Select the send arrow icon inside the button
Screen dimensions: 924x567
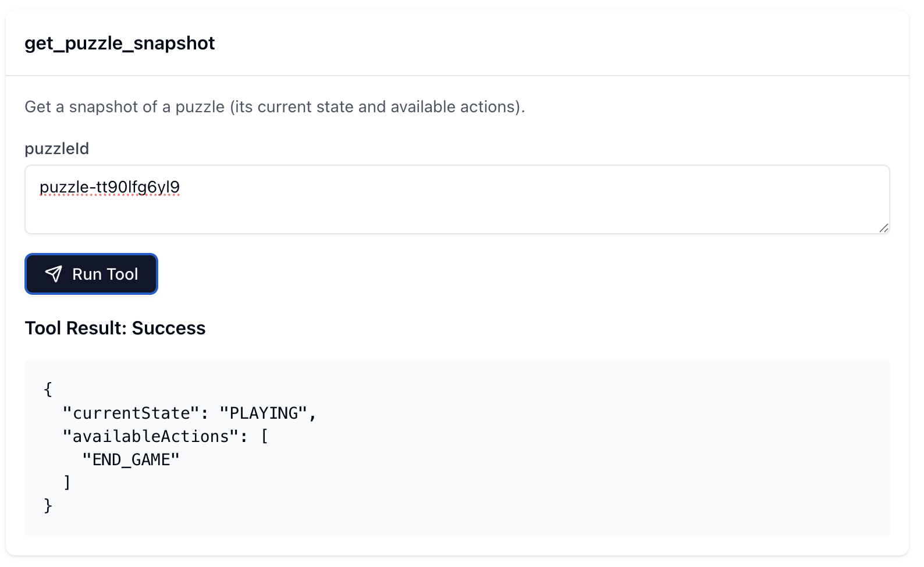tap(54, 274)
